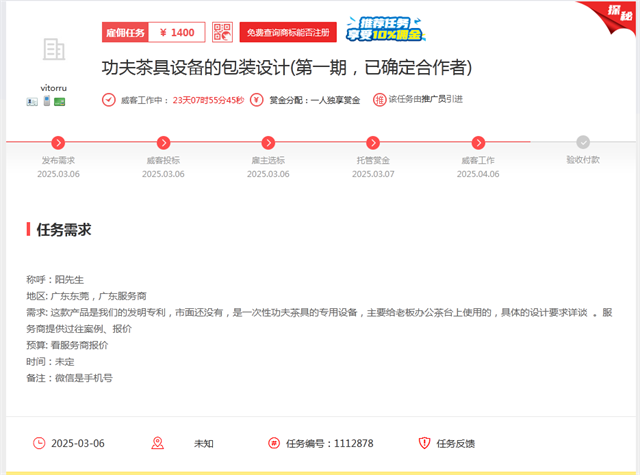Click the checkmark clock status icon

point(109,100)
